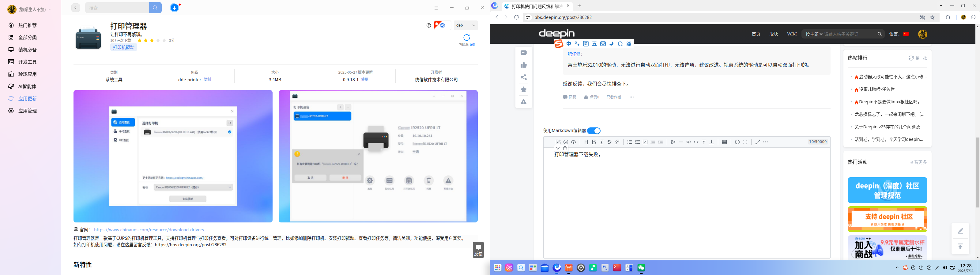
Task: Click the bold (B) button in the editor toolbar
Action: 594,142
